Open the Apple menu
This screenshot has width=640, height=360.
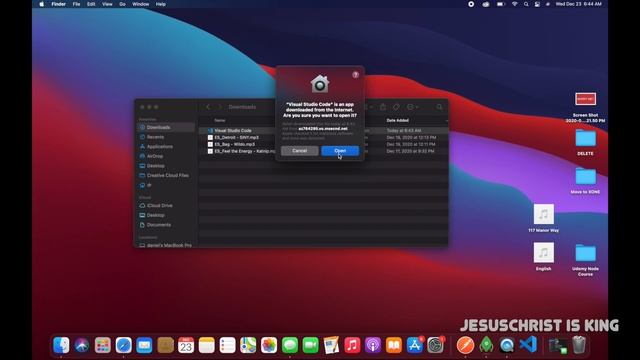pos(42,4)
